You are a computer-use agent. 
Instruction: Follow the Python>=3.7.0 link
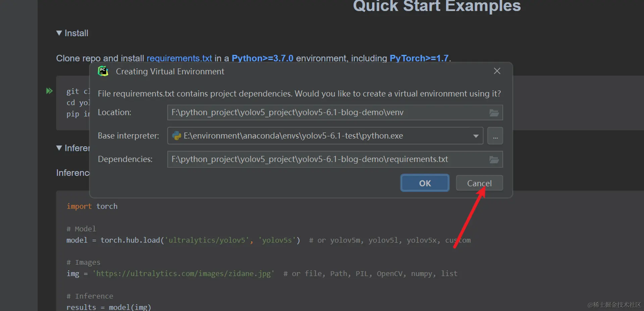tap(262, 58)
